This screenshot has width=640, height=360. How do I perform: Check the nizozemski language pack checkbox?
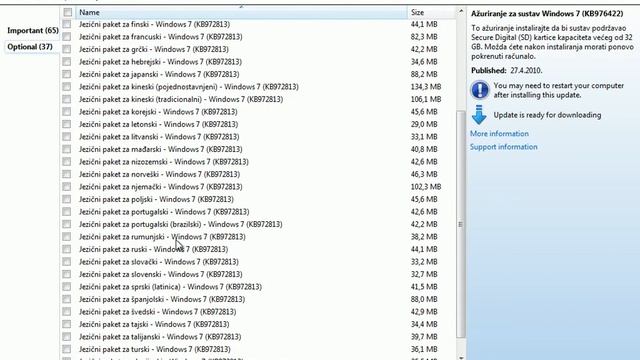pos(67,162)
